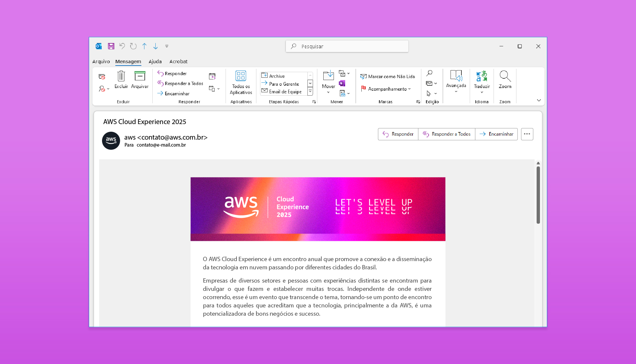Open the Arquivo menu tab
Viewport: 636px width, 364px height.
point(101,62)
